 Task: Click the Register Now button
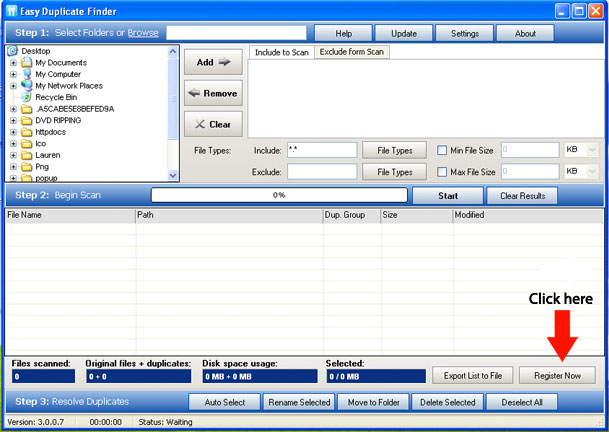[557, 376]
